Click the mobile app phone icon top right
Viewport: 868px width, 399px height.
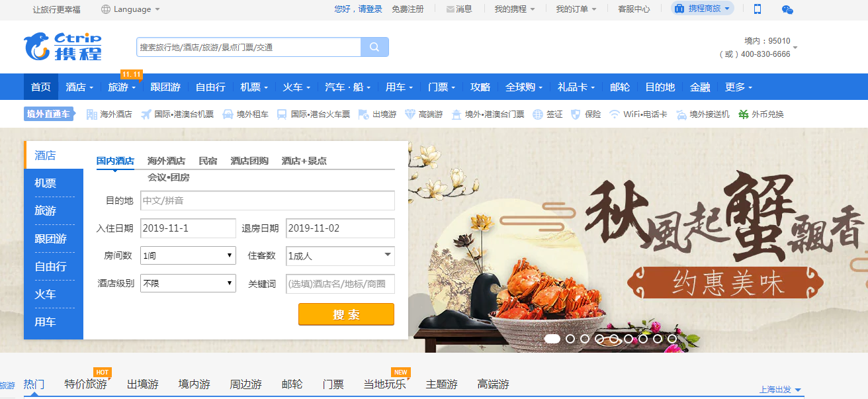[756, 9]
